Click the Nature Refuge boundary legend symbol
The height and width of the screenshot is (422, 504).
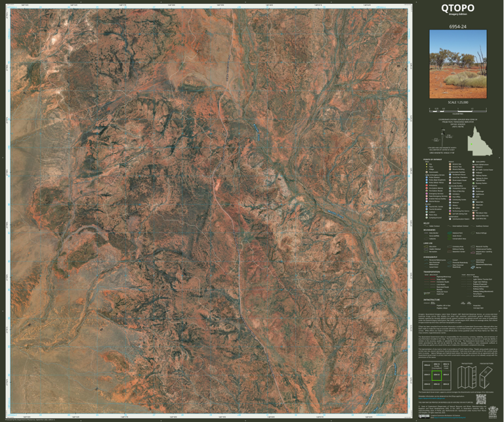click(x=472, y=233)
